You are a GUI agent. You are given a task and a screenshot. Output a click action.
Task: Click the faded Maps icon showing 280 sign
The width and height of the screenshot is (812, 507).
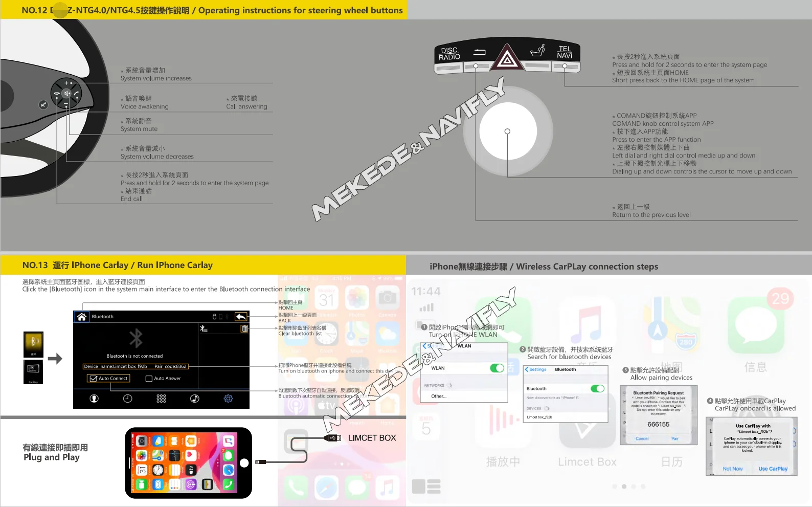click(671, 326)
